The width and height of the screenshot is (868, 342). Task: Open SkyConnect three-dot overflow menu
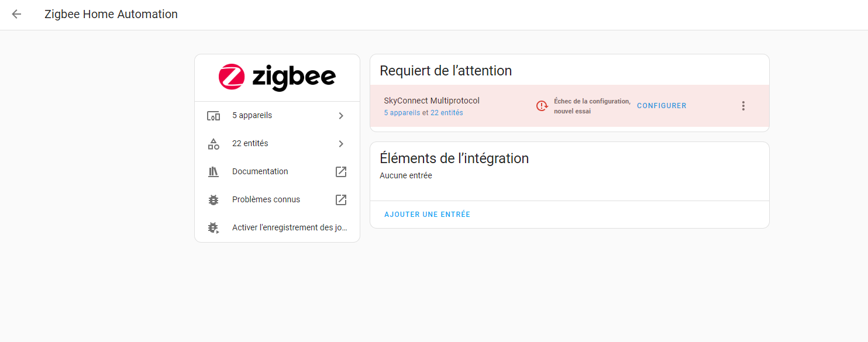pos(743,106)
